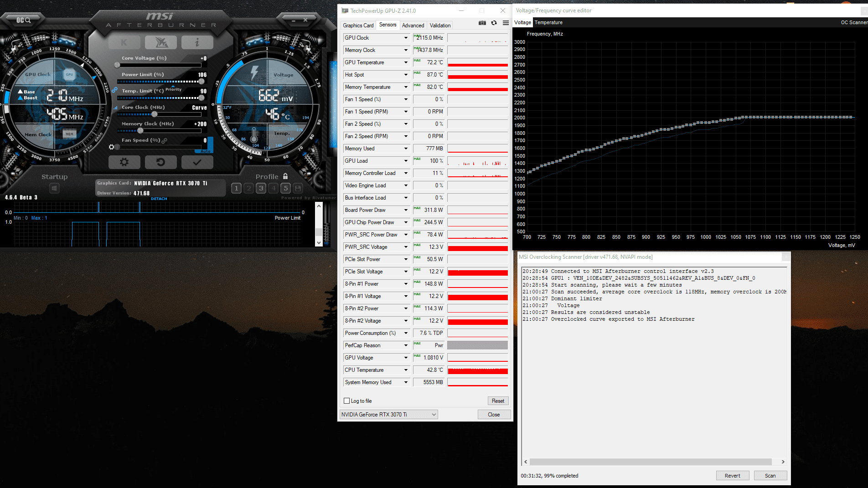The image size is (868, 488).
Task: Click the Kombustor K button in Afterburner
Action: pos(124,42)
